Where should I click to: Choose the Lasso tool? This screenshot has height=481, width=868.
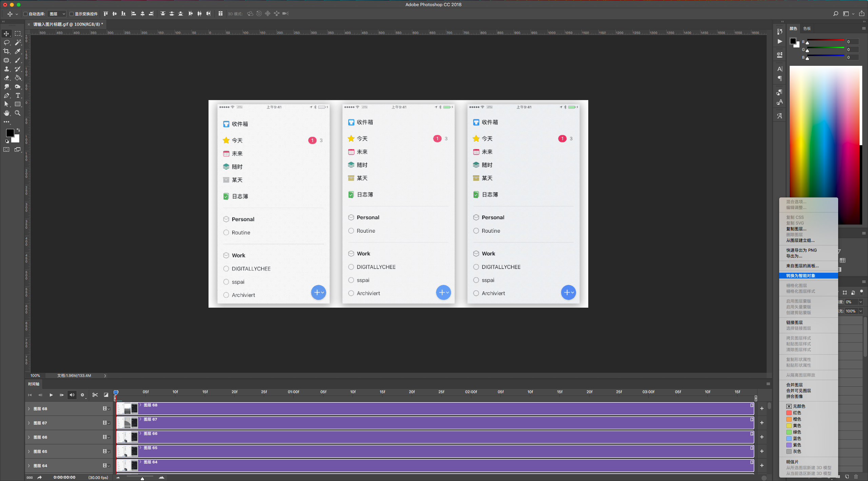(6, 42)
